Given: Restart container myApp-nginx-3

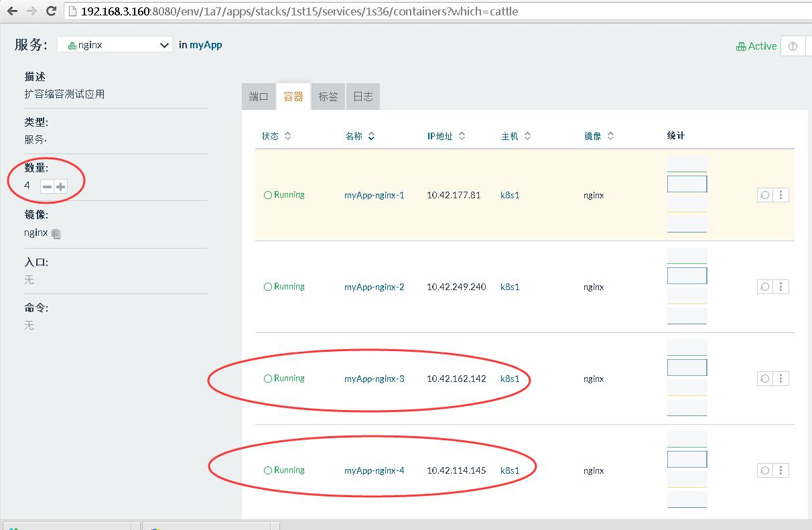Looking at the screenshot, I should (764, 379).
